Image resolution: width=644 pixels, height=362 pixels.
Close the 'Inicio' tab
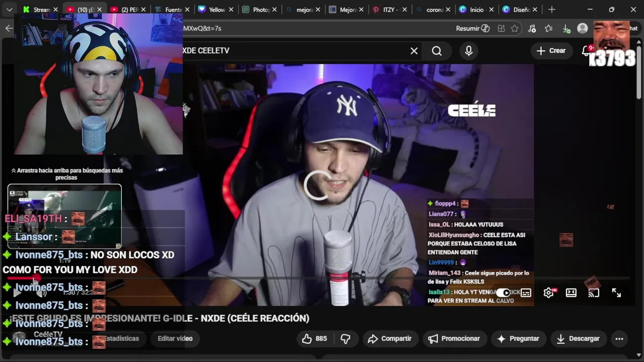(x=491, y=10)
